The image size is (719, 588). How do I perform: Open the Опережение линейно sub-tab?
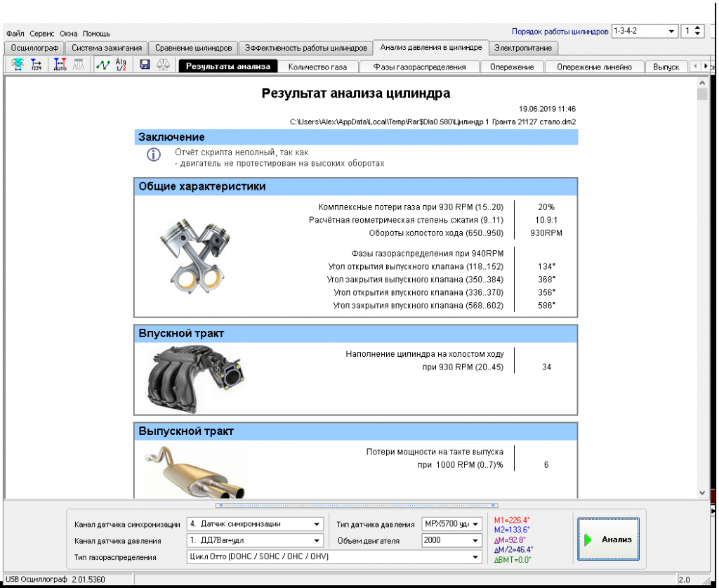(x=594, y=67)
